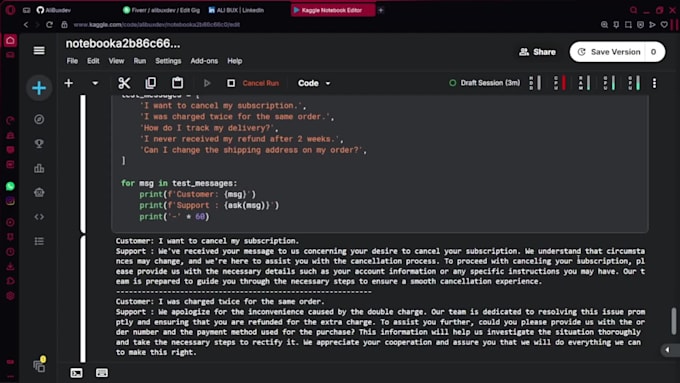The image size is (680, 383).
Task: Click the heart bookmark icon in address bar
Action: coord(664,25)
